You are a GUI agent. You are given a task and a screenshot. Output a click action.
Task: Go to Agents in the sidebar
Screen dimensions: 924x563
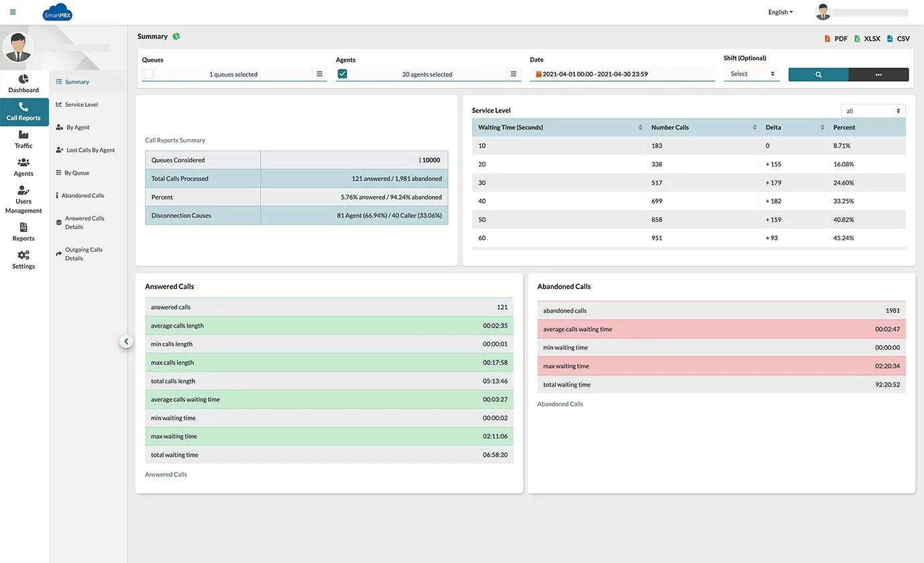coord(23,167)
